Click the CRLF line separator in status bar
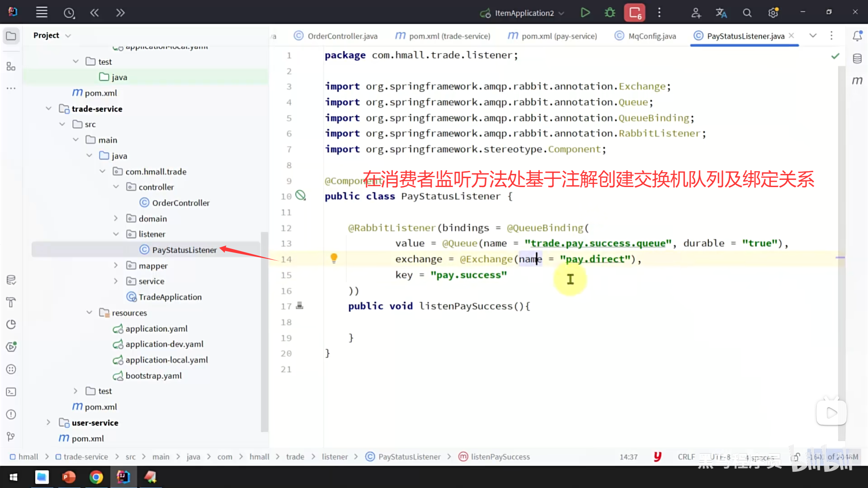Screen dimensions: 868x488 (x=686, y=457)
